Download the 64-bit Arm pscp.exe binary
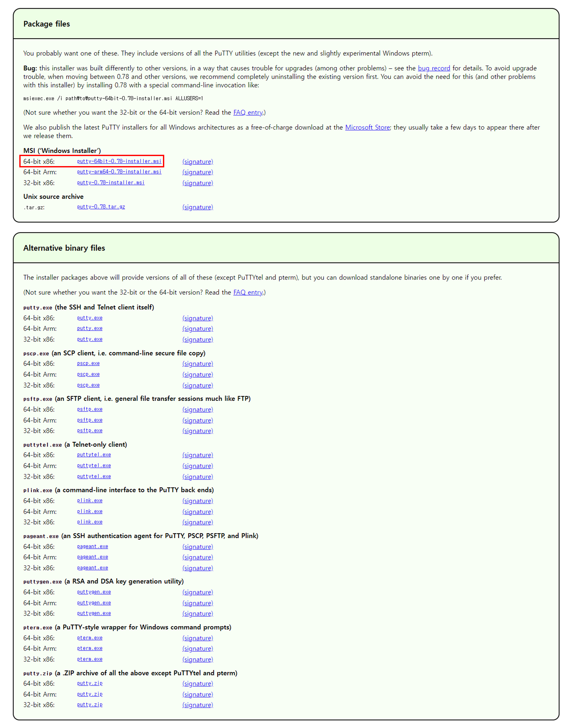This screenshot has height=728, width=572. point(88,374)
